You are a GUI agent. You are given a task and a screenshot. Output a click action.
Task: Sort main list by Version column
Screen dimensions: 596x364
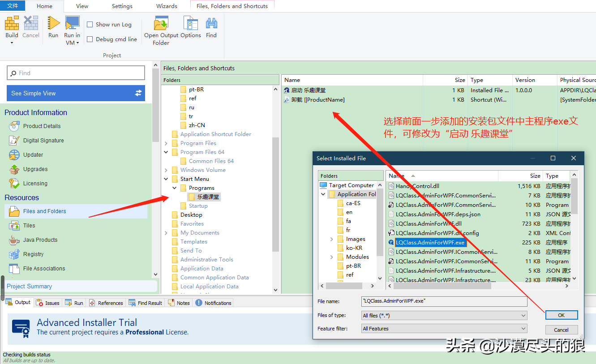[x=534, y=80]
